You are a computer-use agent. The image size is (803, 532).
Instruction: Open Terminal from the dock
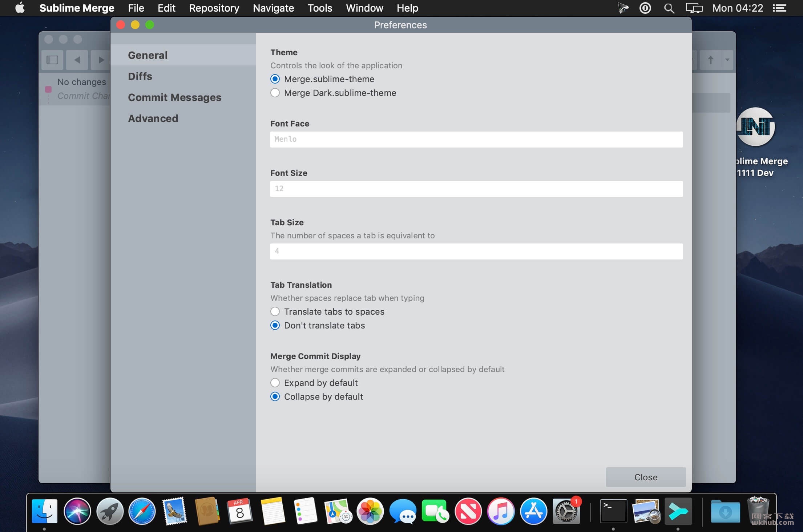coord(613,511)
